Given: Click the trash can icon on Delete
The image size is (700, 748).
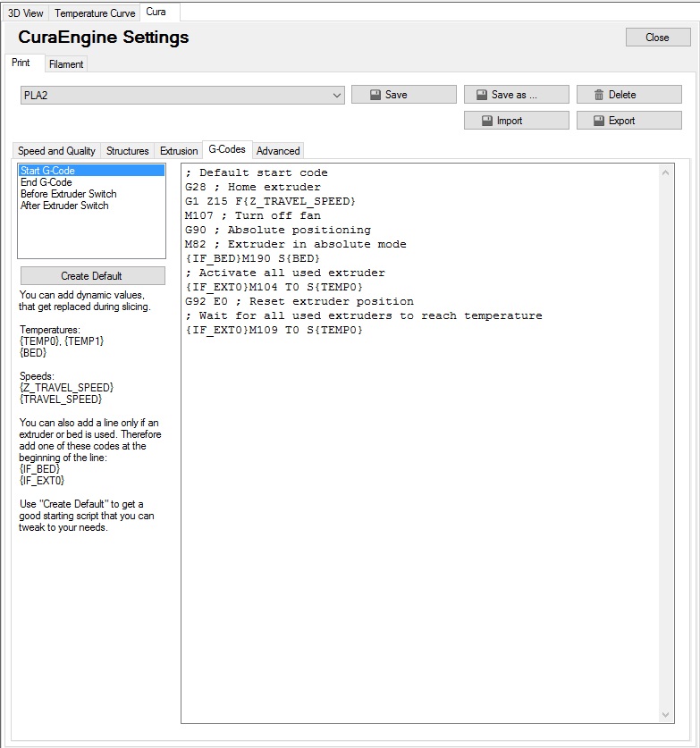Looking at the screenshot, I should [x=599, y=95].
